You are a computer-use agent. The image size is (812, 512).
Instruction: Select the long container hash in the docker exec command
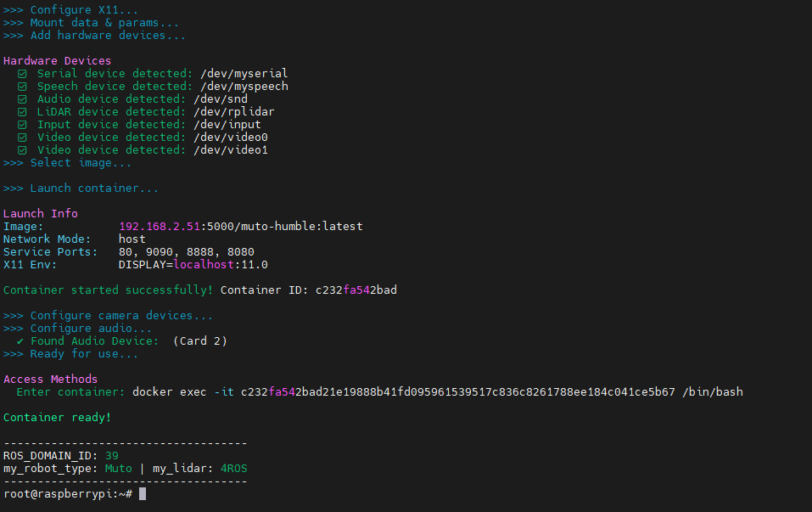(x=458, y=391)
